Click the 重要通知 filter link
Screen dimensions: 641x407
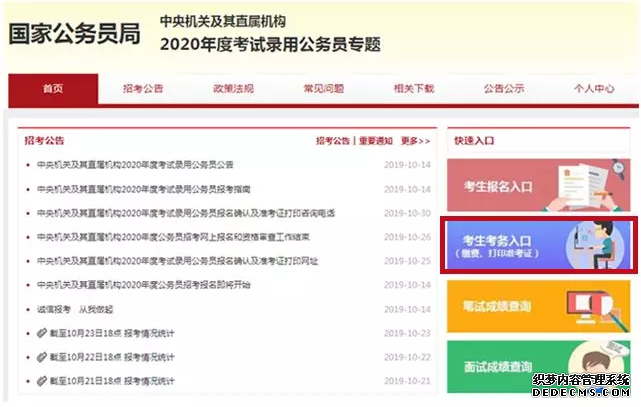376,141
